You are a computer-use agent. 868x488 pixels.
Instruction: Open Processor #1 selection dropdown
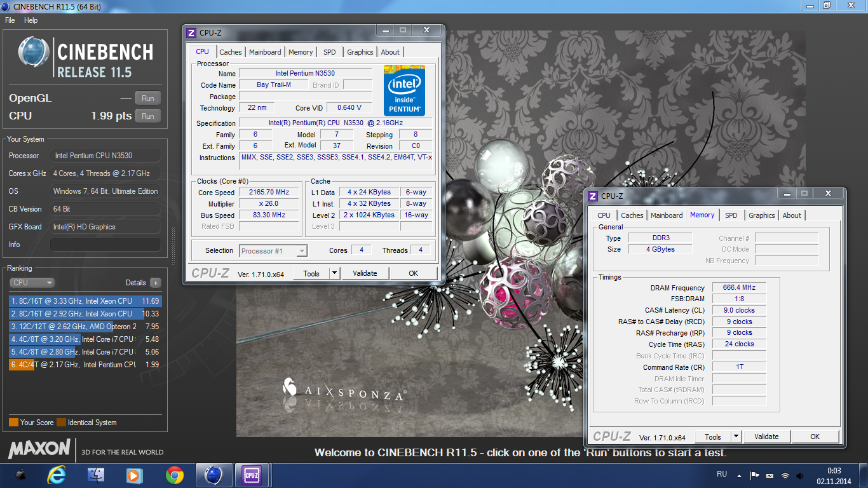tap(273, 251)
